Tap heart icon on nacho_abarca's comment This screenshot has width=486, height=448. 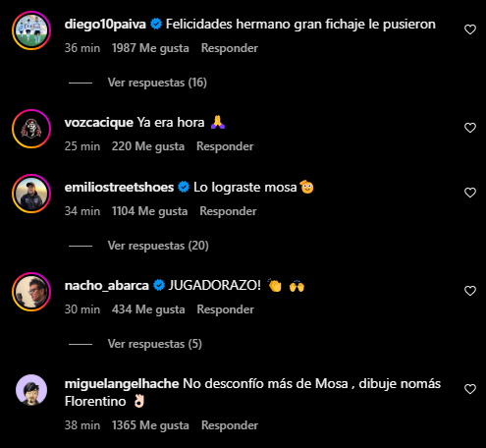point(470,291)
